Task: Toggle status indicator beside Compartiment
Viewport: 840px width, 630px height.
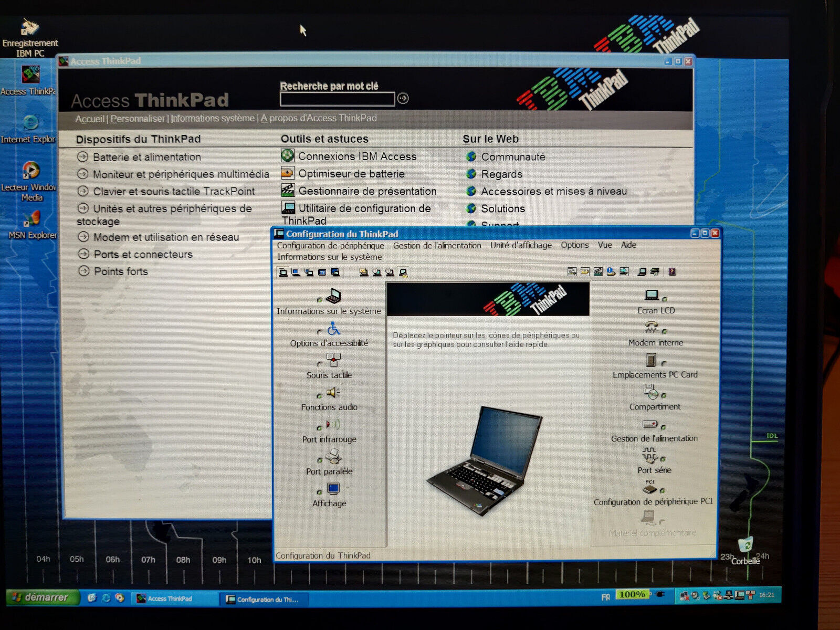Action: [664, 395]
